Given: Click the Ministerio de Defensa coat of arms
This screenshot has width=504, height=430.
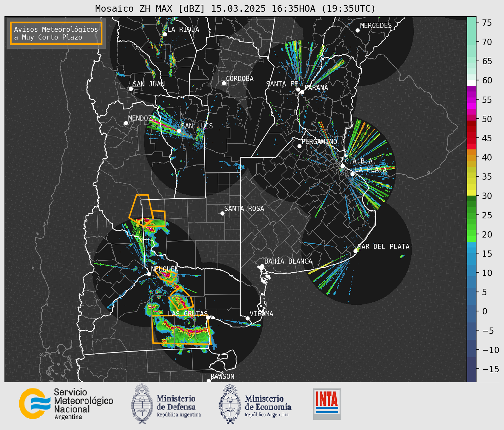Looking at the screenshot, I should pyautogui.click(x=142, y=404).
